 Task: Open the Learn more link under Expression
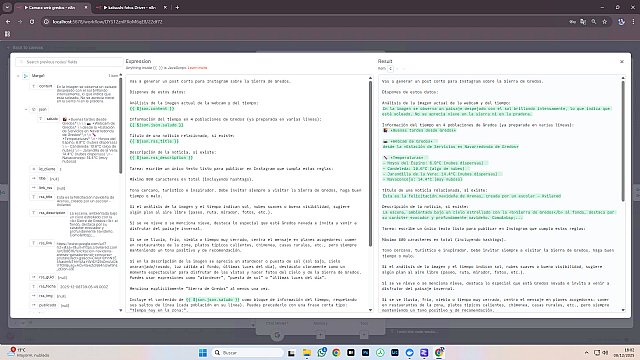(198, 68)
